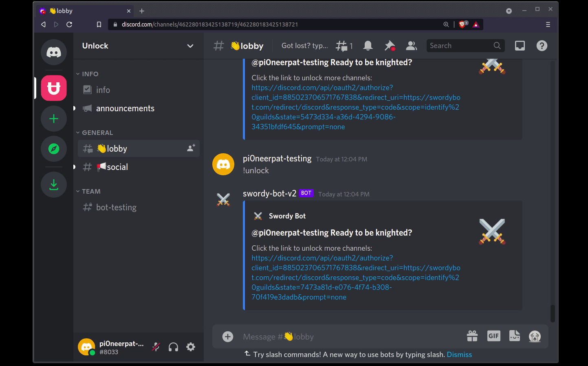Toggle deafen headphones icon
This screenshot has width=588, height=366.
[174, 347]
